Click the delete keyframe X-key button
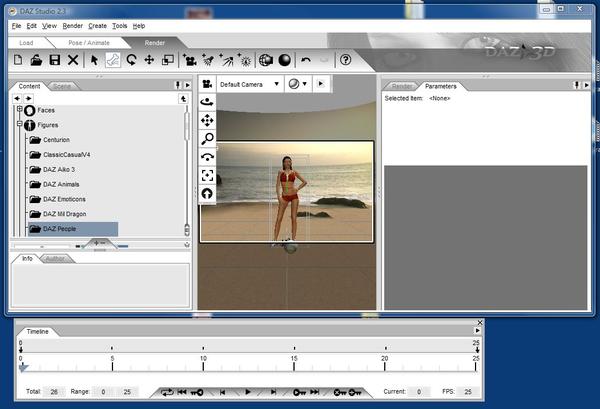Image resolution: width=600 pixels, height=409 pixels. pyautogui.click(x=340, y=392)
